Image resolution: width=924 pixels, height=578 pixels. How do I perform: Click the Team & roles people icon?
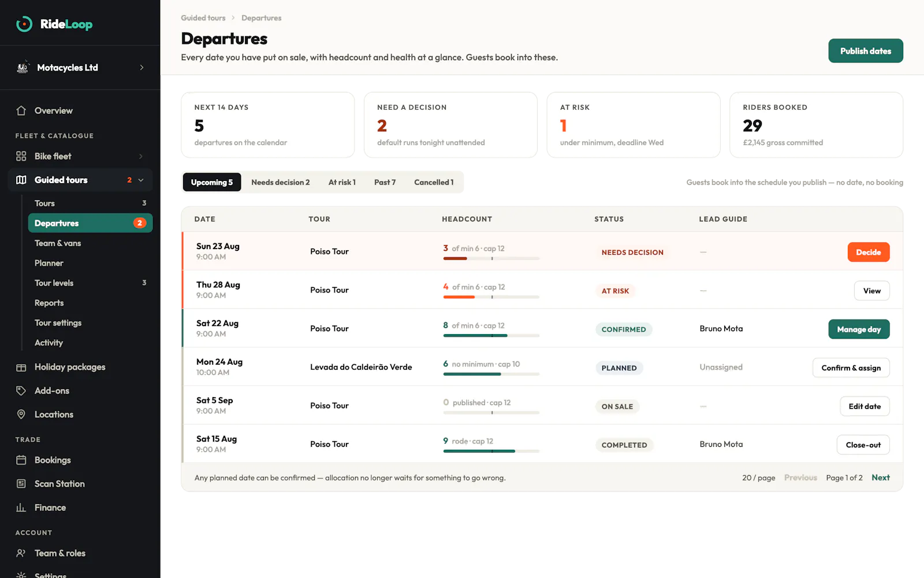(21, 553)
